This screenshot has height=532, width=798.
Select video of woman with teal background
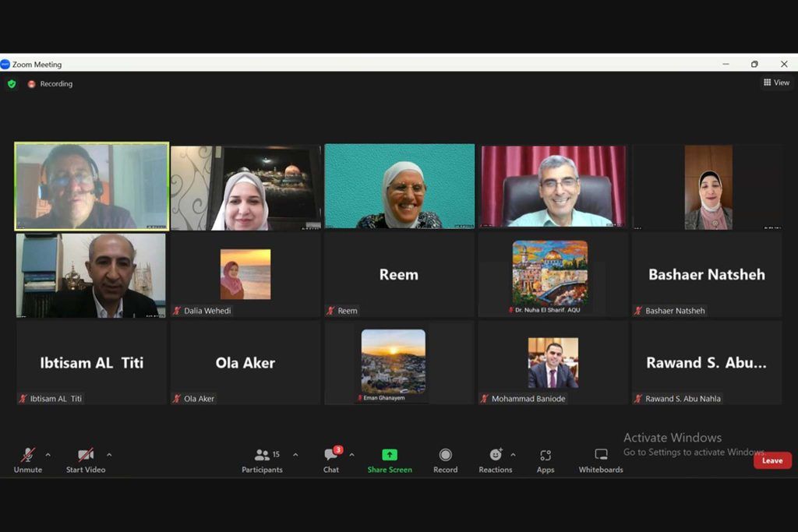[400, 186]
